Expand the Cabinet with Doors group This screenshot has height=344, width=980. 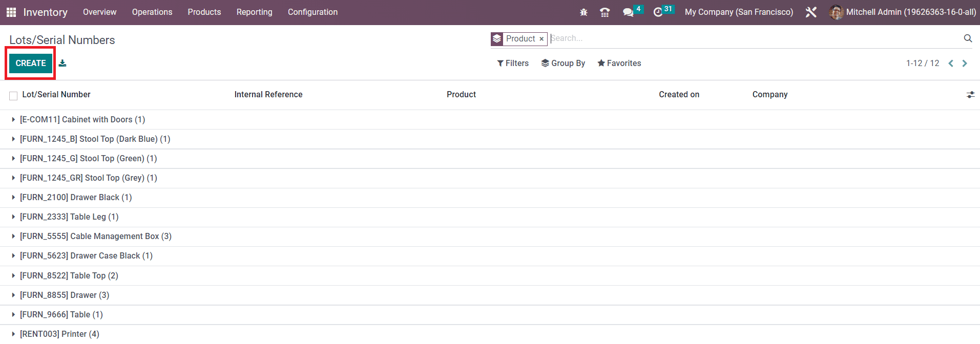(x=82, y=120)
